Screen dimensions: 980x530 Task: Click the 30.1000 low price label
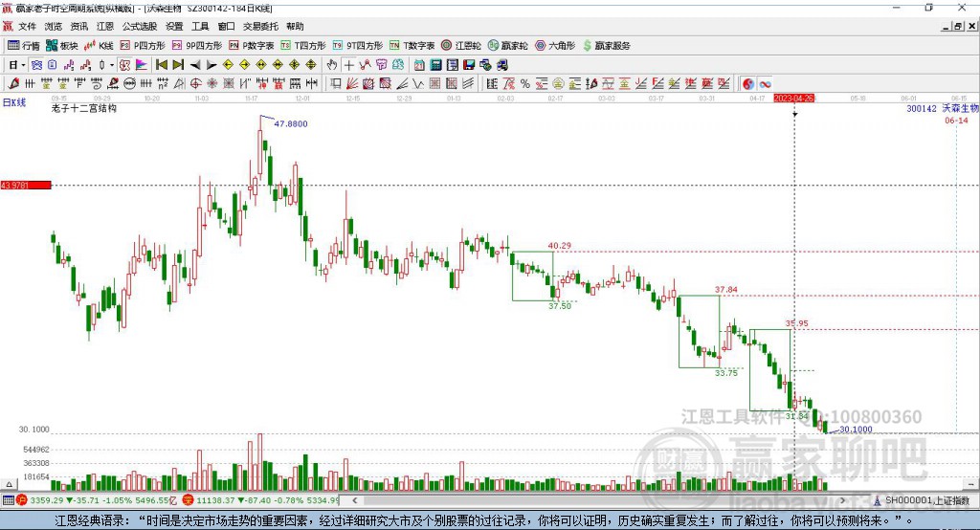pos(856,430)
